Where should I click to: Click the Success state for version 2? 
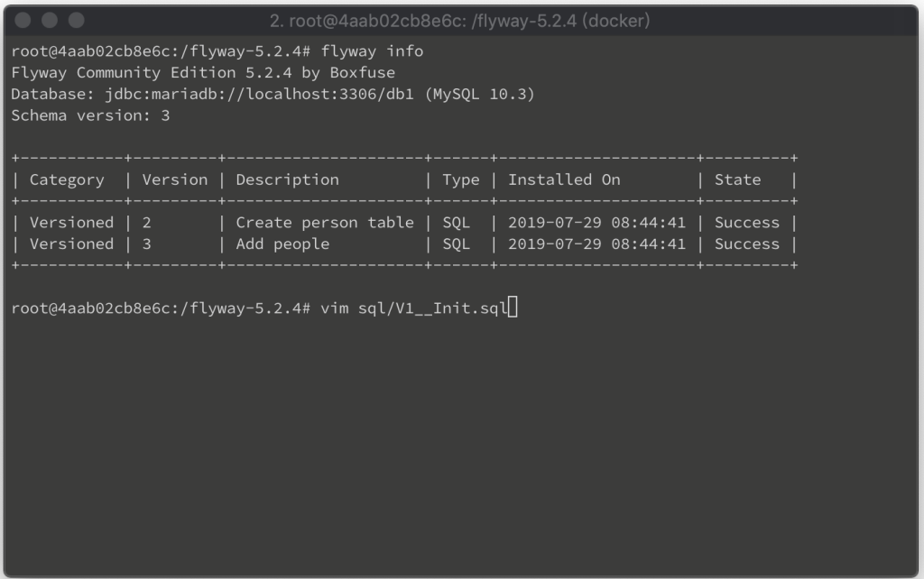(x=746, y=223)
